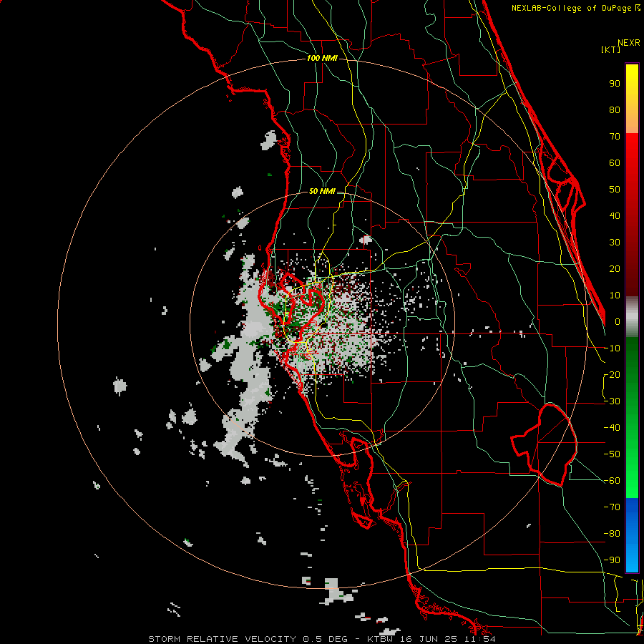
Task: Click the NEXR label above color scale
Action: pyautogui.click(x=629, y=43)
